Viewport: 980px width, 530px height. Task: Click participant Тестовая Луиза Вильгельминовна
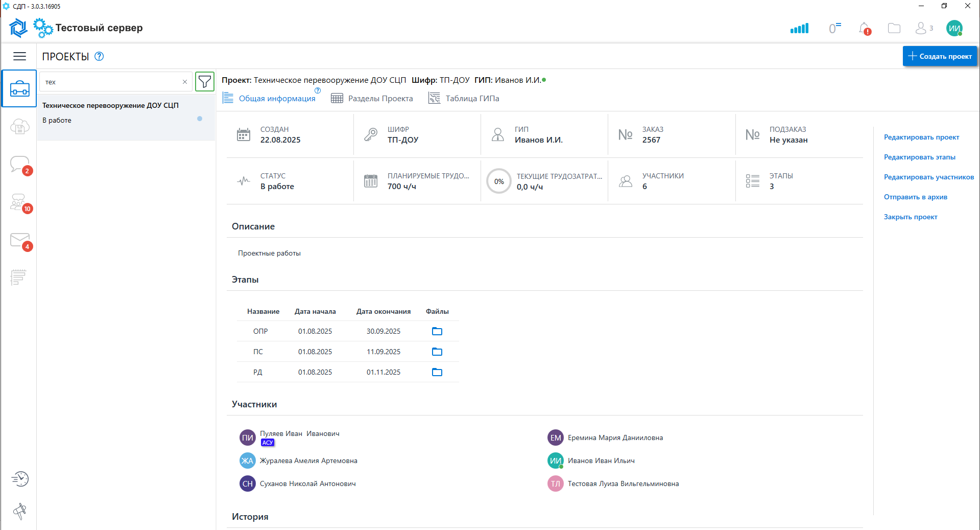(623, 483)
